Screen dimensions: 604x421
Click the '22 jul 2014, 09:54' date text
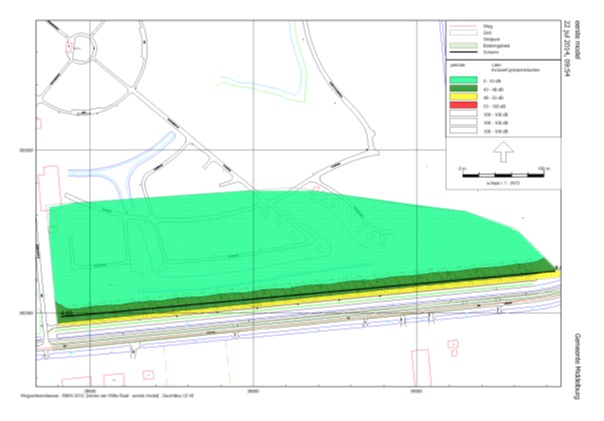pyautogui.click(x=567, y=49)
